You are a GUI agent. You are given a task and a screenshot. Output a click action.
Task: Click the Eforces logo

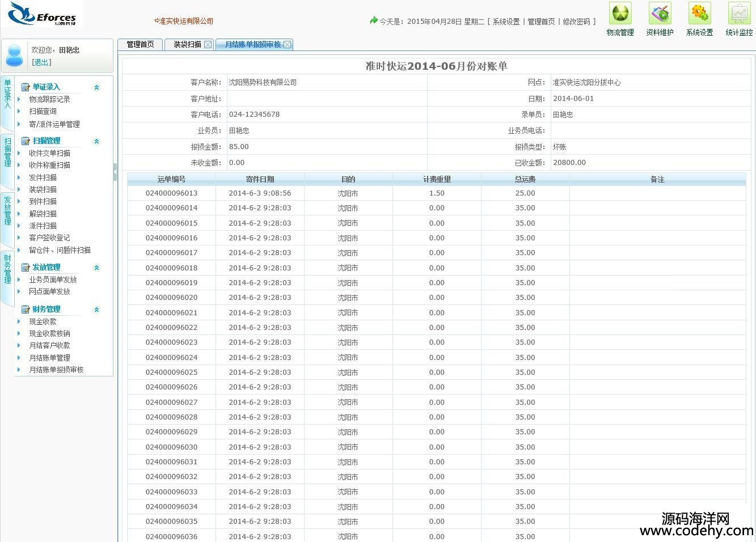tap(43, 14)
